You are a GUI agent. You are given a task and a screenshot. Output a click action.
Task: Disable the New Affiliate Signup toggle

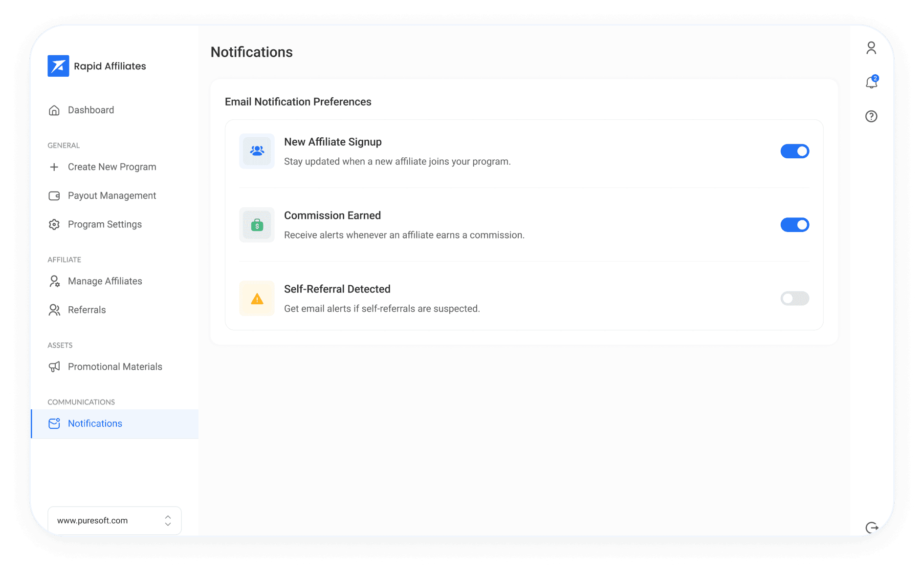point(795,151)
